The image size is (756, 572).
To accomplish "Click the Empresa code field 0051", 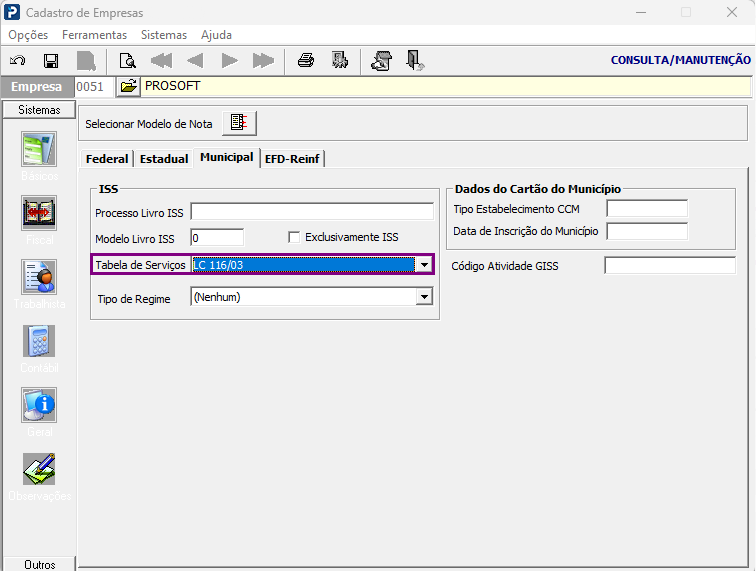I will [x=94, y=87].
